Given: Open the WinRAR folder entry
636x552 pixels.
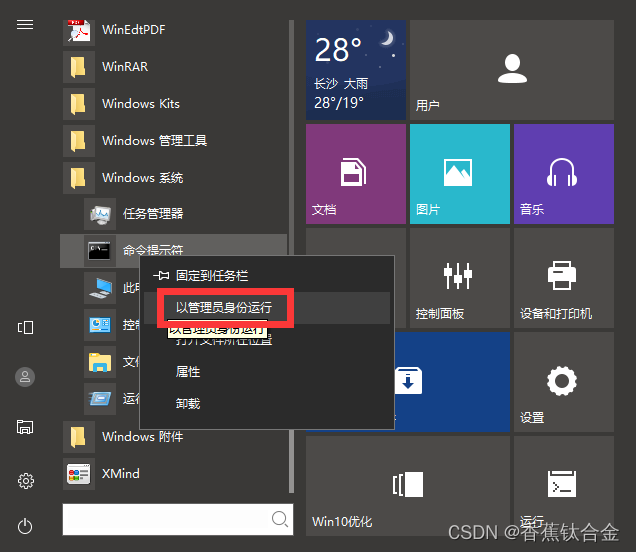Looking at the screenshot, I should [x=175, y=67].
